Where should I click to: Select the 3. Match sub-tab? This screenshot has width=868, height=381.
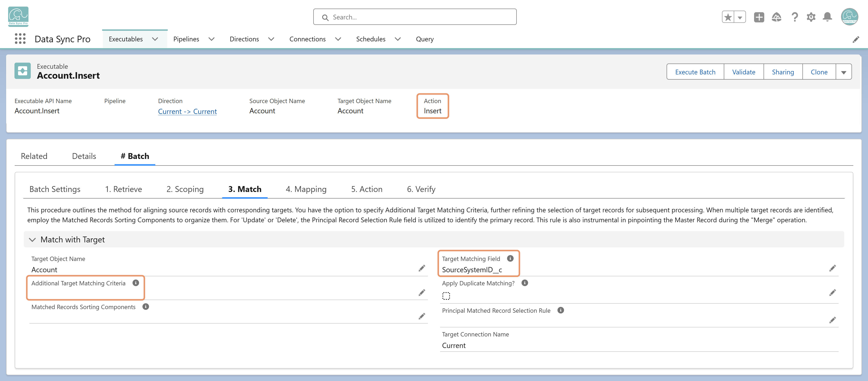point(245,189)
